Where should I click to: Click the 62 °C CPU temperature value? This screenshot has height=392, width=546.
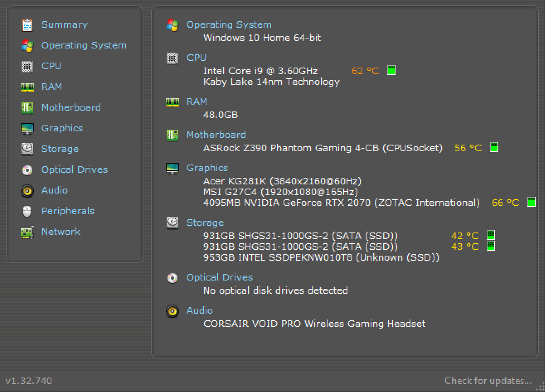pos(366,71)
